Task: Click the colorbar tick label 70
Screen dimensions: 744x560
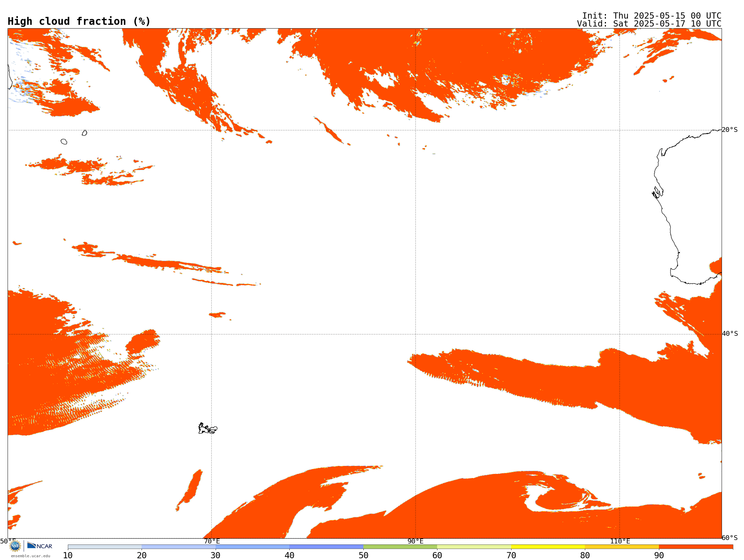Action: click(x=511, y=555)
